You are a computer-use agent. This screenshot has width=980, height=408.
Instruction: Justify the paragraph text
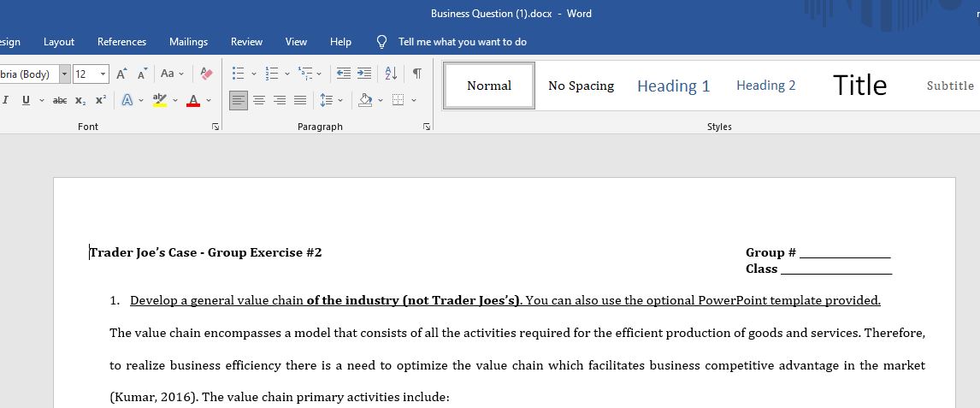point(300,100)
